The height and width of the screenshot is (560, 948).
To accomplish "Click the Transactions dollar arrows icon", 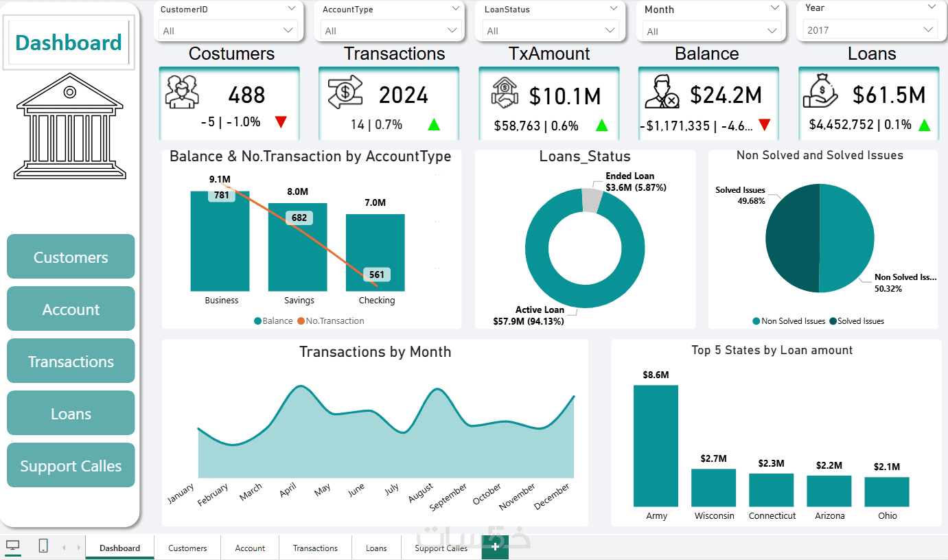I will click(x=345, y=93).
